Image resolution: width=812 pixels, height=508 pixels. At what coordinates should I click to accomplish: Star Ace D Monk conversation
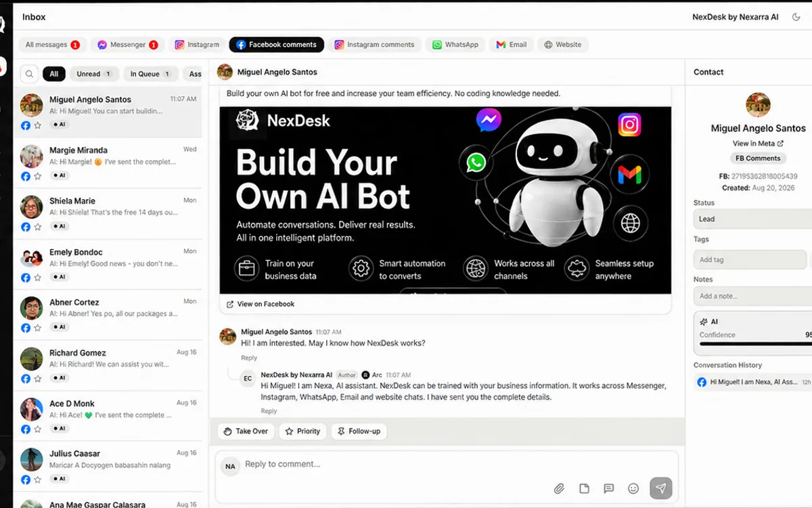[x=38, y=429]
